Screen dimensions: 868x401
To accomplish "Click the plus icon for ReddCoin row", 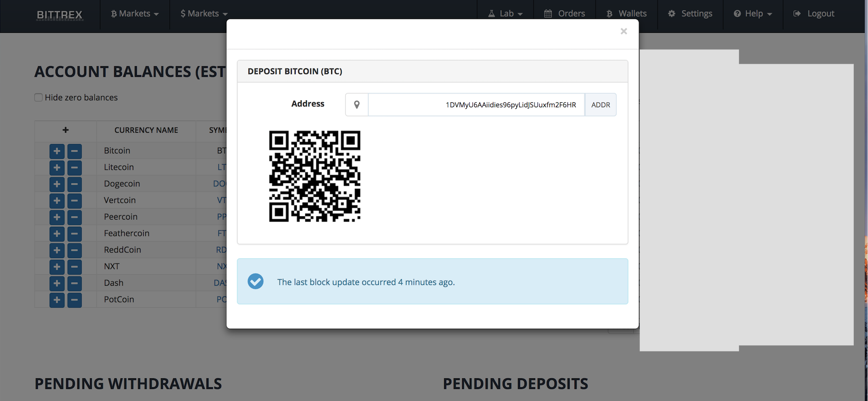I will click(57, 250).
